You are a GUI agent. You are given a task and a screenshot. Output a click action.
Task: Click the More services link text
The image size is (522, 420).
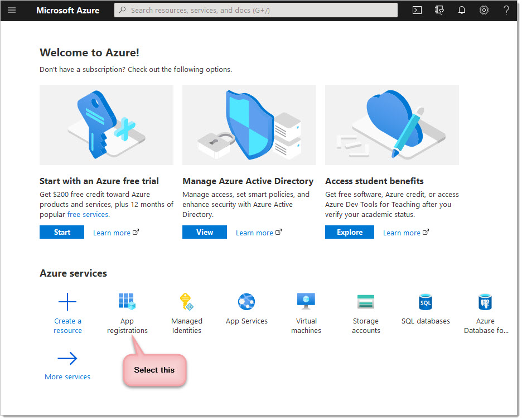tap(67, 376)
